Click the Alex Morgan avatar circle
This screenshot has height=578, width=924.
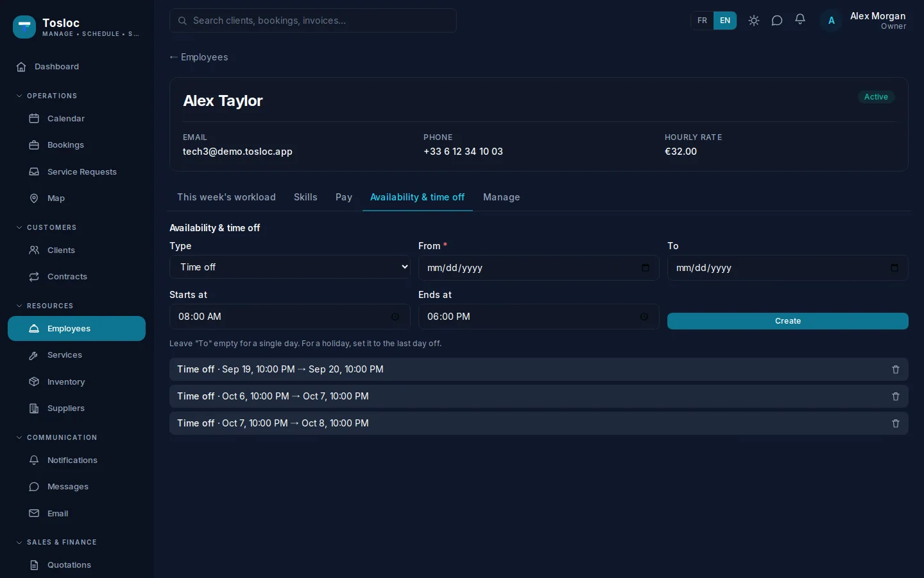(x=831, y=21)
